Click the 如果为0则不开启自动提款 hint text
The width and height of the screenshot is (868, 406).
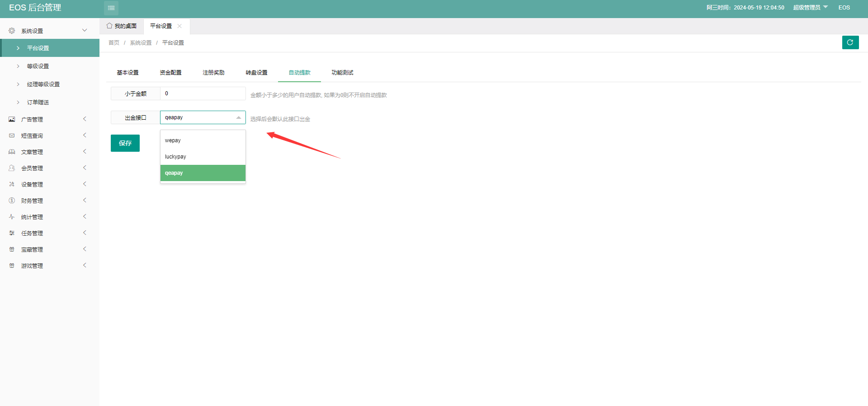tap(355, 95)
